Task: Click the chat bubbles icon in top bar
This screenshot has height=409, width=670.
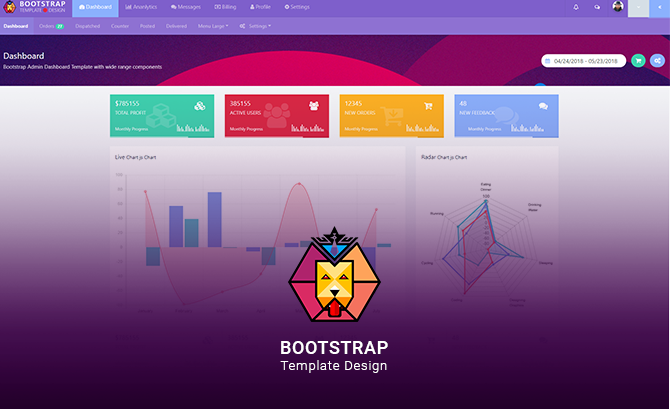Action: pos(597,7)
